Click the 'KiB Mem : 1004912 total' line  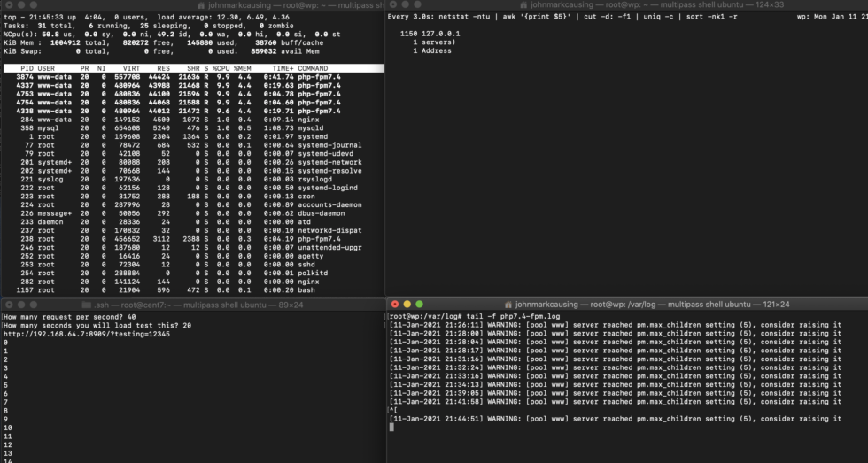coord(163,42)
